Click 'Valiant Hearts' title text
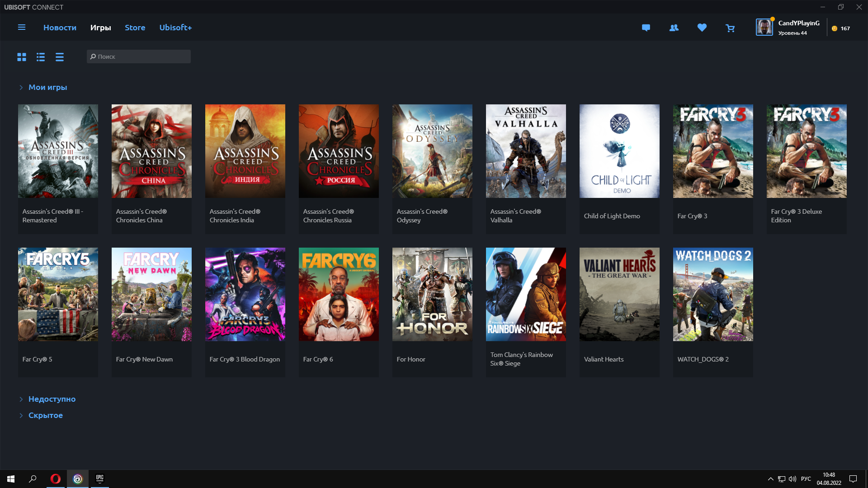The height and width of the screenshot is (488, 868). click(x=604, y=360)
